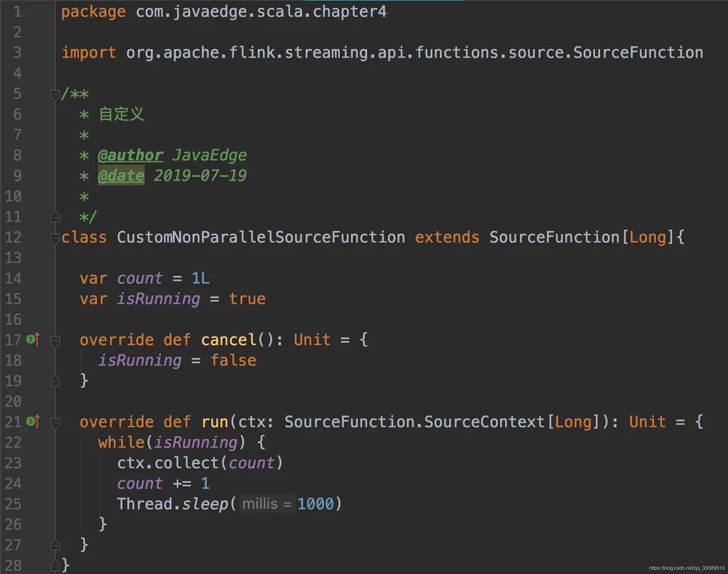Click fold end marker on line 11
The width and height of the screenshot is (728, 574).
[x=55, y=217]
